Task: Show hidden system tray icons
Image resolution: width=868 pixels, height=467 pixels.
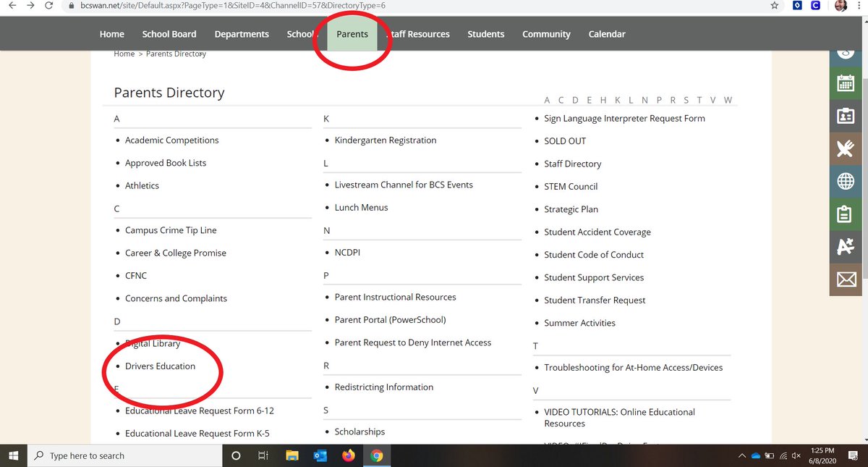Action: (742, 456)
